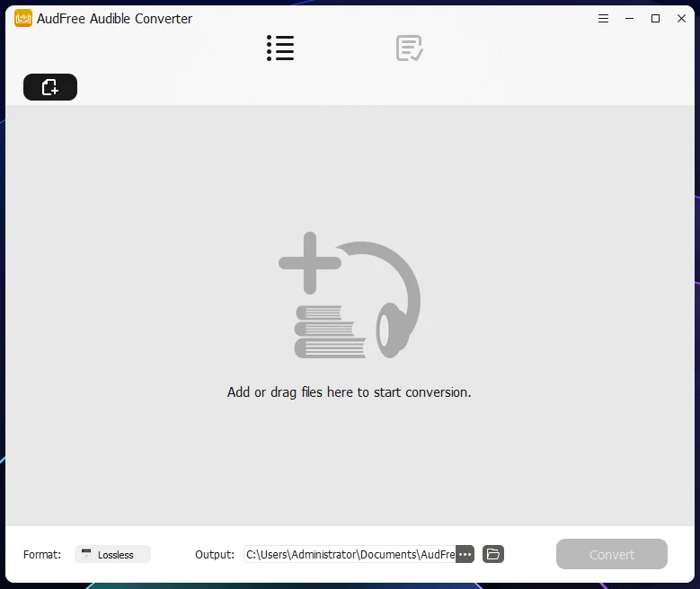Viewport: 700px width, 589px height.
Task: Maximize the AudFree window
Action: point(655,18)
